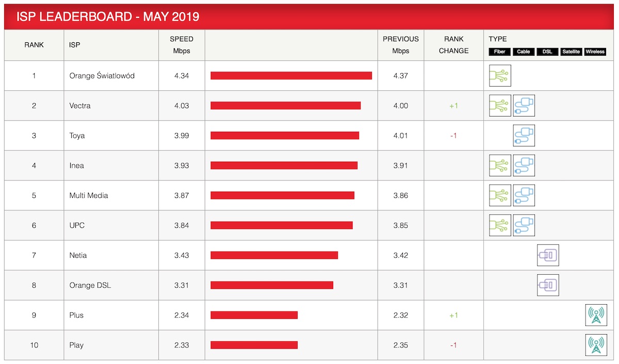Select the Multi Media ISP name
The width and height of the screenshot is (619, 364).
[89, 195]
